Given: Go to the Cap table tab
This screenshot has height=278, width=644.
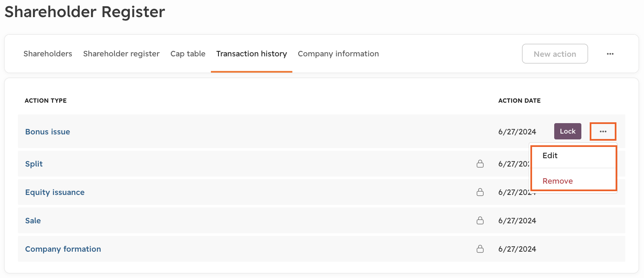Looking at the screenshot, I should click(188, 54).
